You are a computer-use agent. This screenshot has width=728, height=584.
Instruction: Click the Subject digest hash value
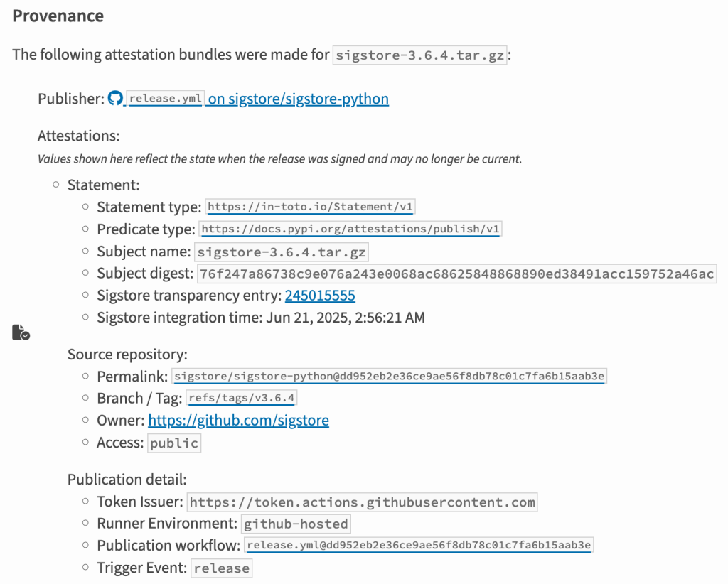[456, 274]
